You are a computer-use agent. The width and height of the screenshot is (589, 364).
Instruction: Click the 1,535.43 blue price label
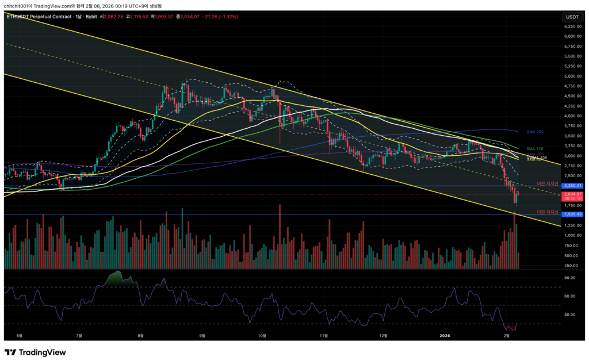572,214
